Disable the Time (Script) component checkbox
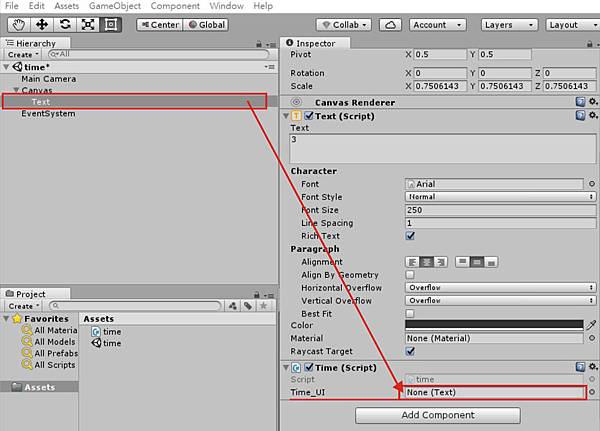This screenshot has width=600, height=431. tap(309, 367)
